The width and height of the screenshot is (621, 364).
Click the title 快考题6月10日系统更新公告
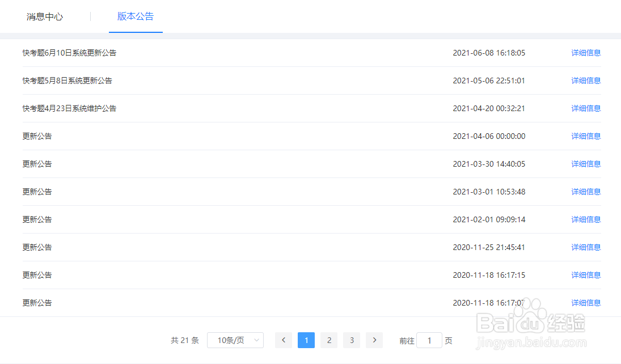click(69, 53)
